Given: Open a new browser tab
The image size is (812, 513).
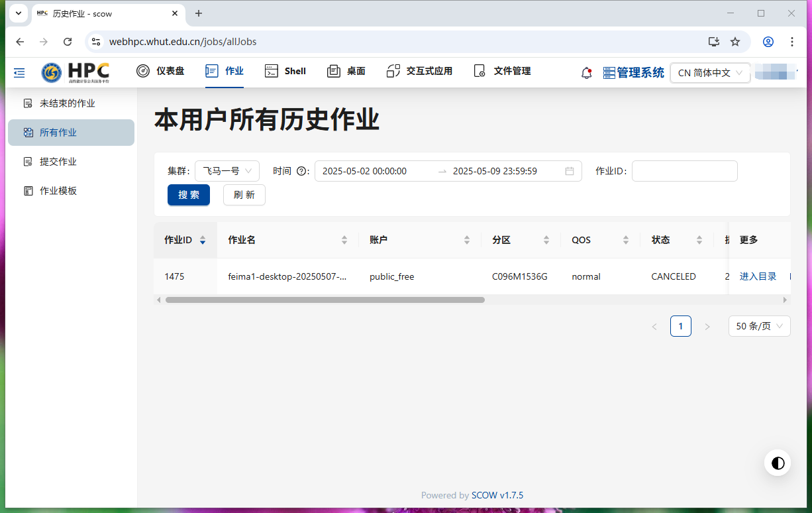Looking at the screenshot, I should pos(199,13).
